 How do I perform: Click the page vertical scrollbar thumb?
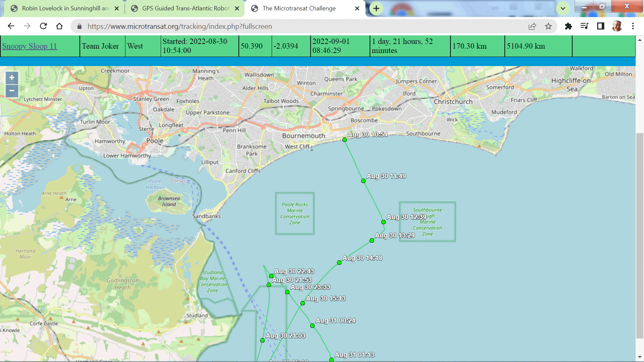[x=640, y=235]
